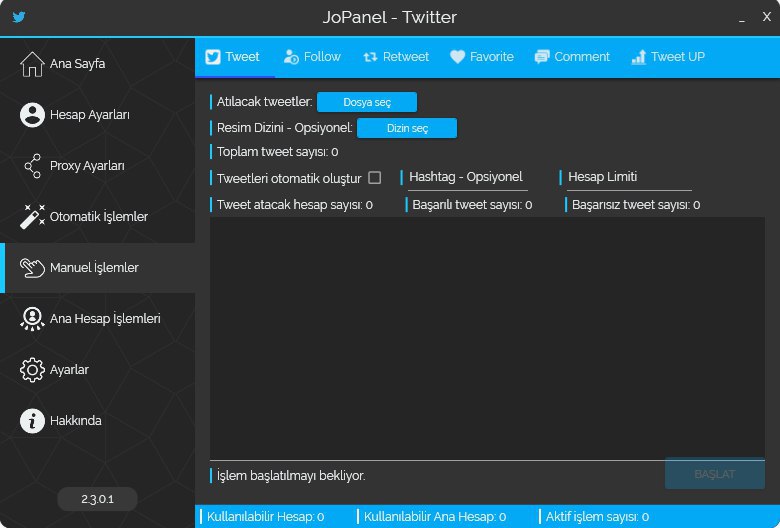
Task: Click the Hashtag - Opsiyonel input field
Action: click(x=468, y=178)
